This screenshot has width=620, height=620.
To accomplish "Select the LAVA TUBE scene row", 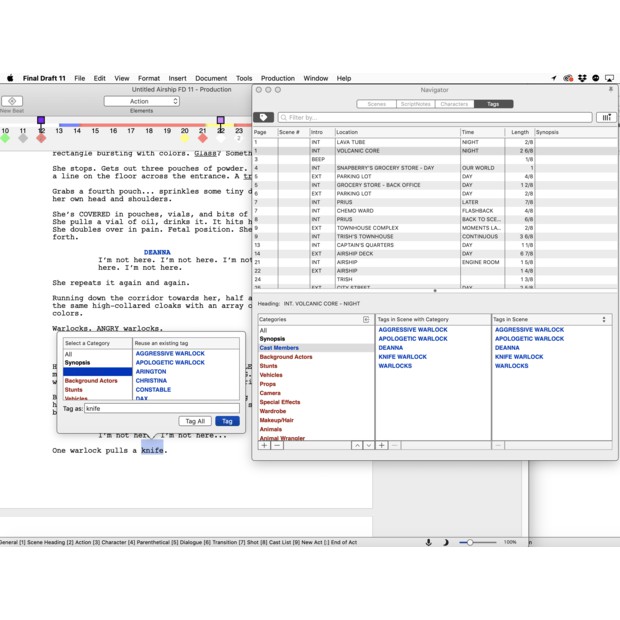I will point(435,142).
